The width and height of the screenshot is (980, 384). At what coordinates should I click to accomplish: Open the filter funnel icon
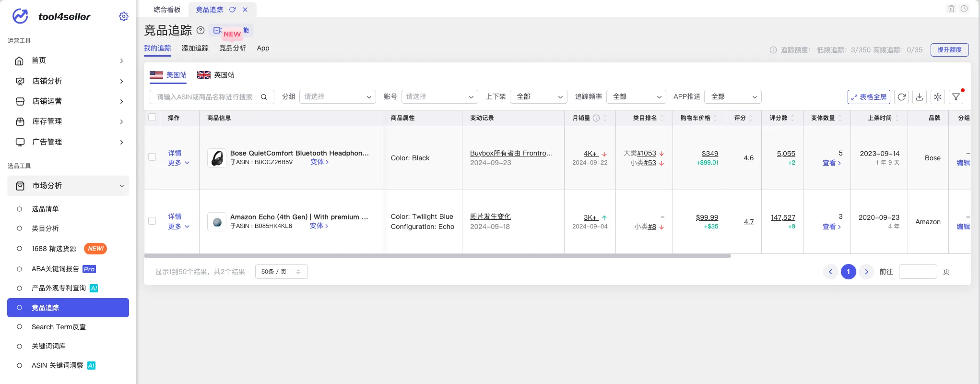[956, 97]
